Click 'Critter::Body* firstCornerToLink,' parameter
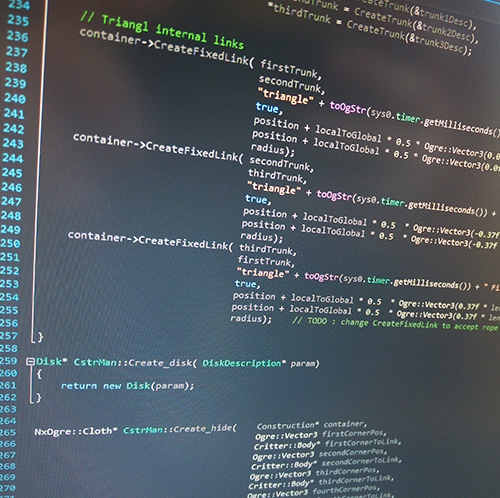Image resolution: width=500 pixels, height=498 pixels. (x=327, y=444)
